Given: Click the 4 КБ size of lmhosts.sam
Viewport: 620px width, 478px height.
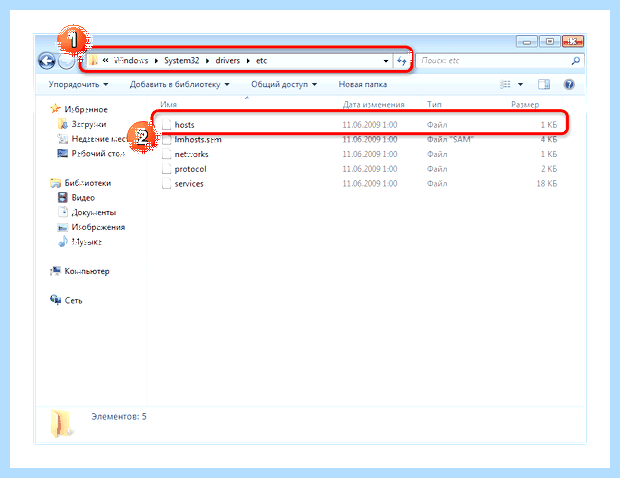Looking at the screenshot, I should click(549, 139).
